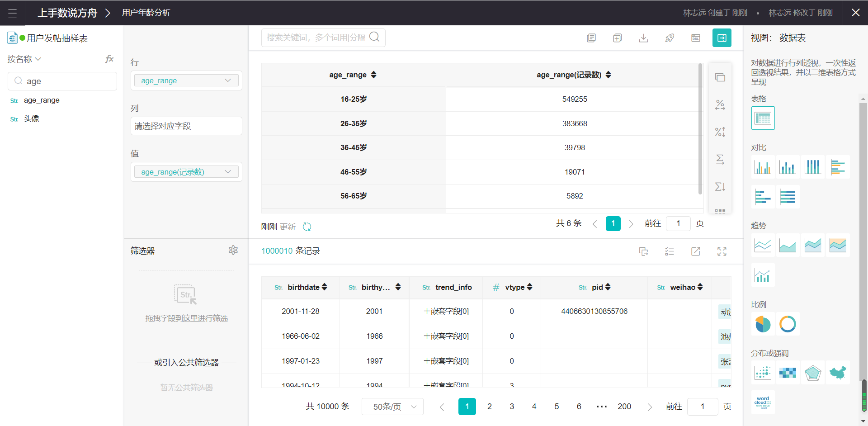Select the 头像 field in list
The height and width of the screenshot is (426, 868).
pos(32,119)
